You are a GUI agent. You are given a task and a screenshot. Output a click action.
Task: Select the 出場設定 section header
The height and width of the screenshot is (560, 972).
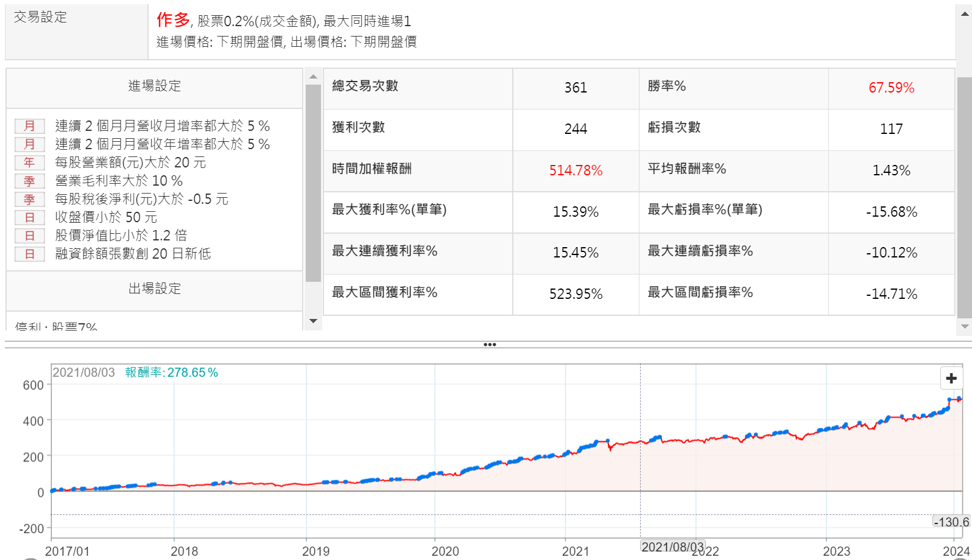pos(154,289)
